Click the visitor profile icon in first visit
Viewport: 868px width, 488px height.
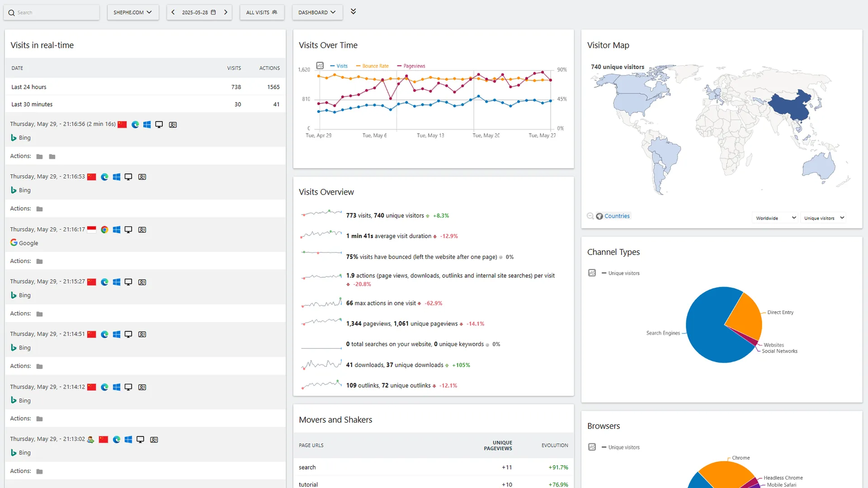point(173,125)
